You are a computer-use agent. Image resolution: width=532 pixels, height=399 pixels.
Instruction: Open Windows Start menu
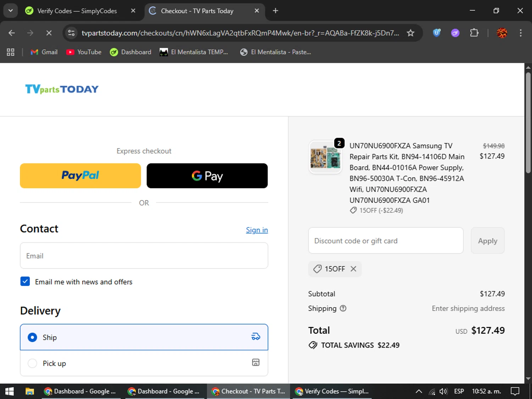coord(10,391)
